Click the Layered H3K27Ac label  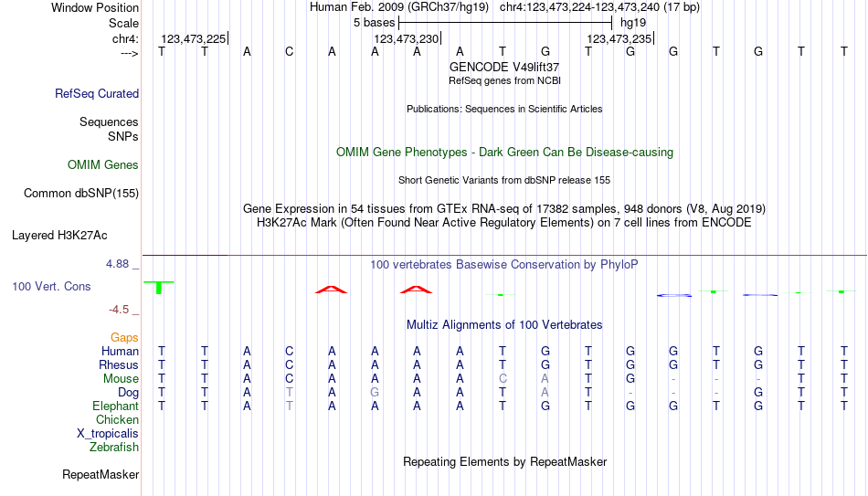point(59,236)
